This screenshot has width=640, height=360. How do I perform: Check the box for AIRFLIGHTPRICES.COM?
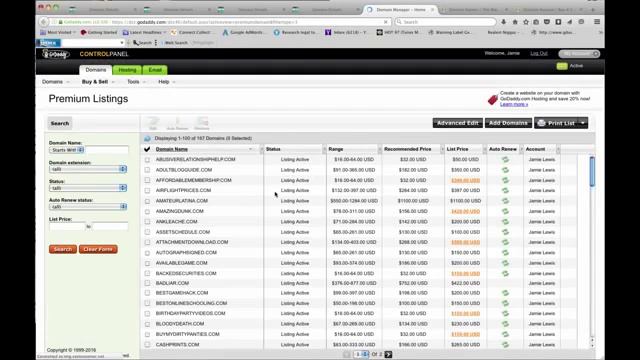click(147, 191)
